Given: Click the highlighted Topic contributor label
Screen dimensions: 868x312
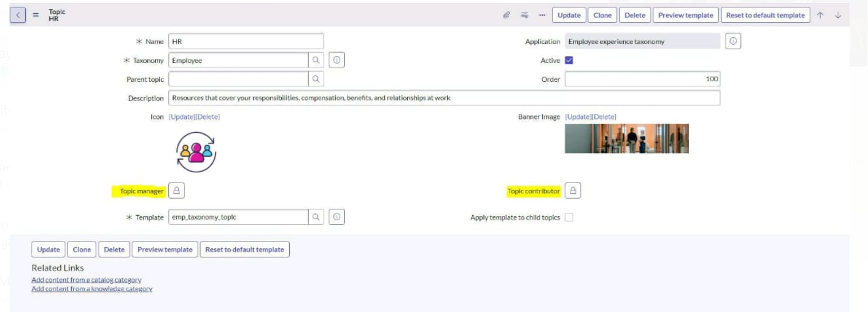Looking at the screenshot, I should [534, 191].
